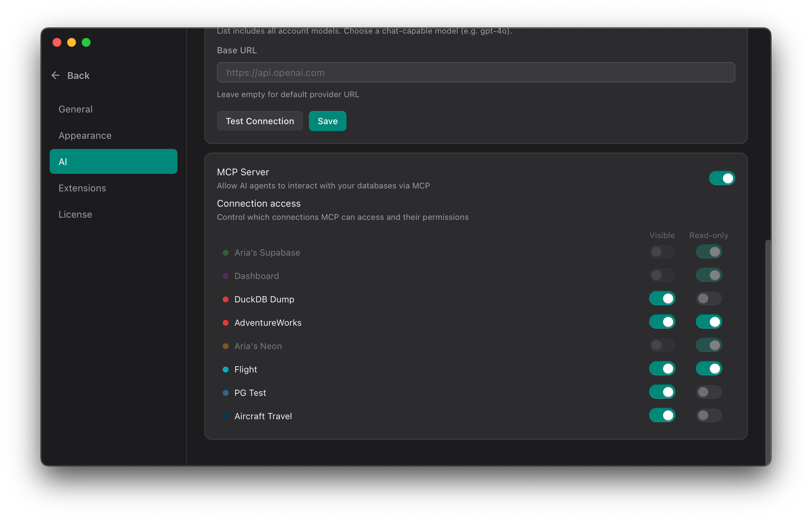812x520 pixels.
Task: Toggle Visible switch for Flight
Action: [x=662, y=369]
